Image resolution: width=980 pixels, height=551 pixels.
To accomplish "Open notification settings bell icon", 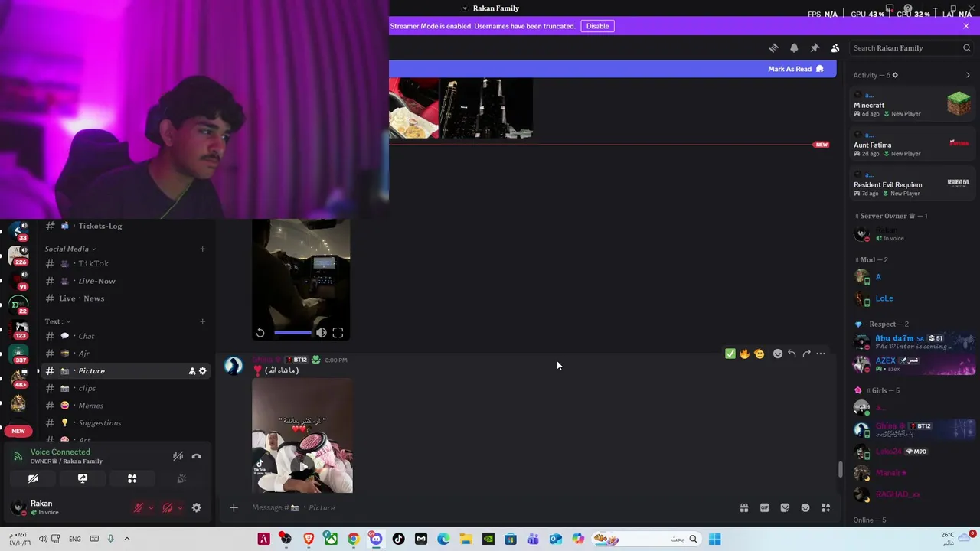I will click(794, 47).
